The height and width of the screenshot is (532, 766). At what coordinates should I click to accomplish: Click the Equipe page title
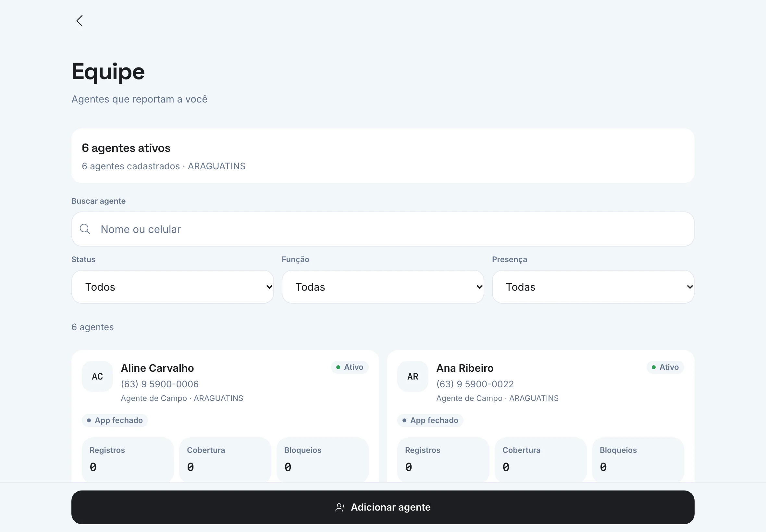108,72
